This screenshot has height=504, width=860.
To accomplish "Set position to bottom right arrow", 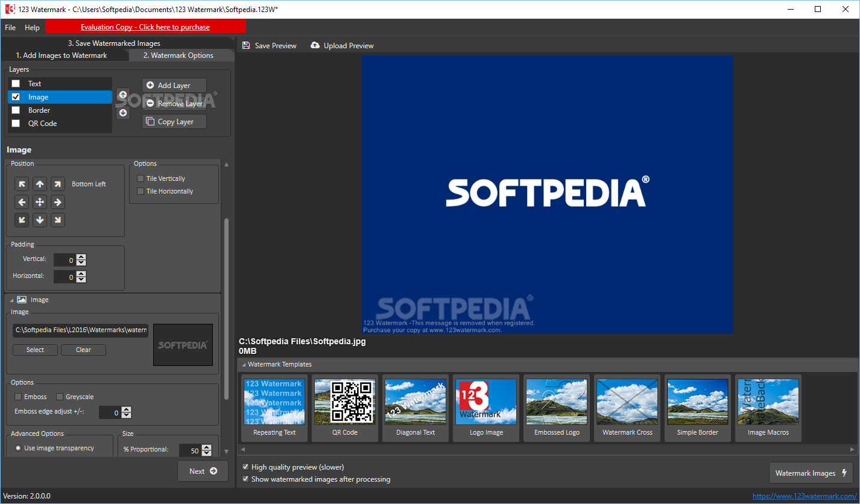I will 58,220.
